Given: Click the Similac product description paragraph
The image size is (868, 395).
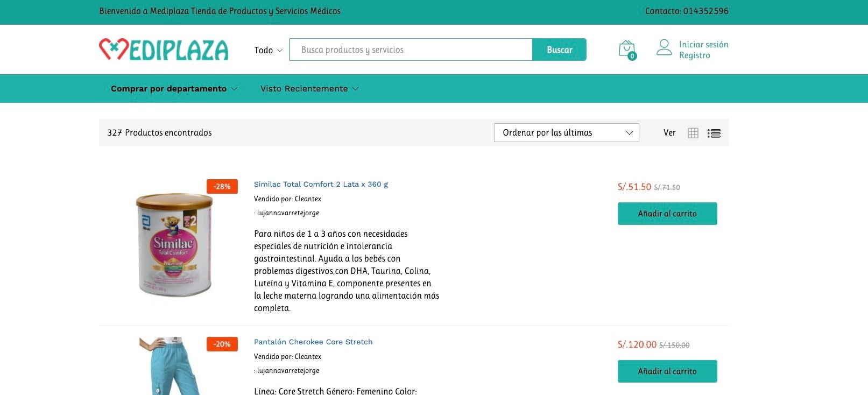Looking at the screenshot, I should (x=347, y=271).
